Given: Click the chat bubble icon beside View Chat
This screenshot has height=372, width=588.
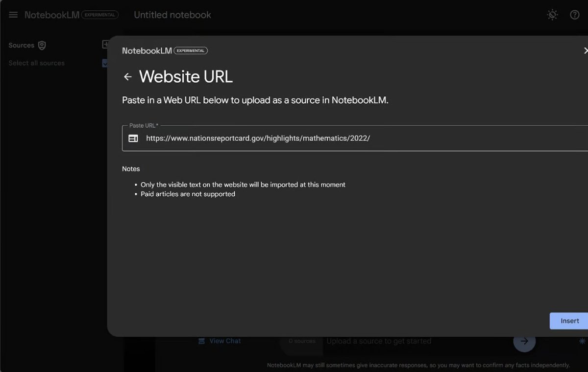Looking at the screenshot, I should pyautogui.click(x=201, y=341).
